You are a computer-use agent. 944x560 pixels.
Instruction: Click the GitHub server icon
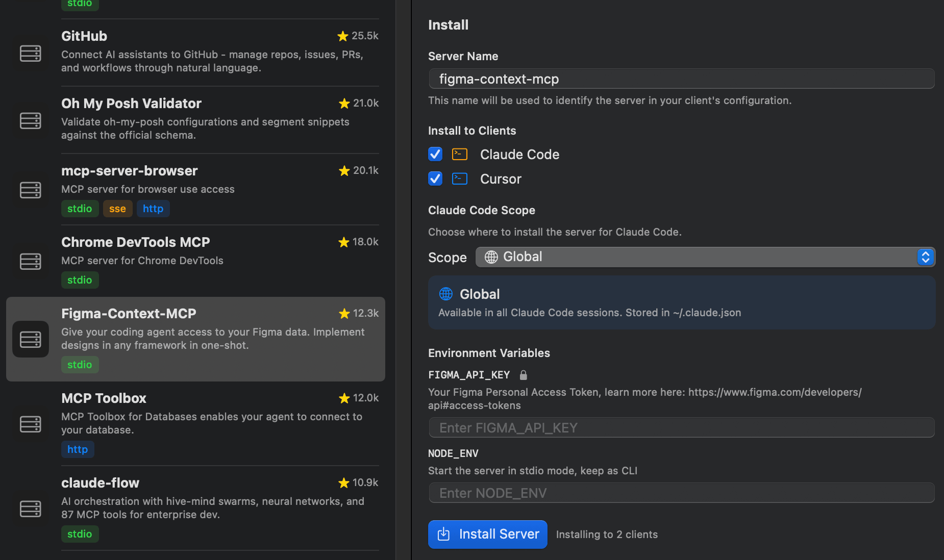point(31,53)
